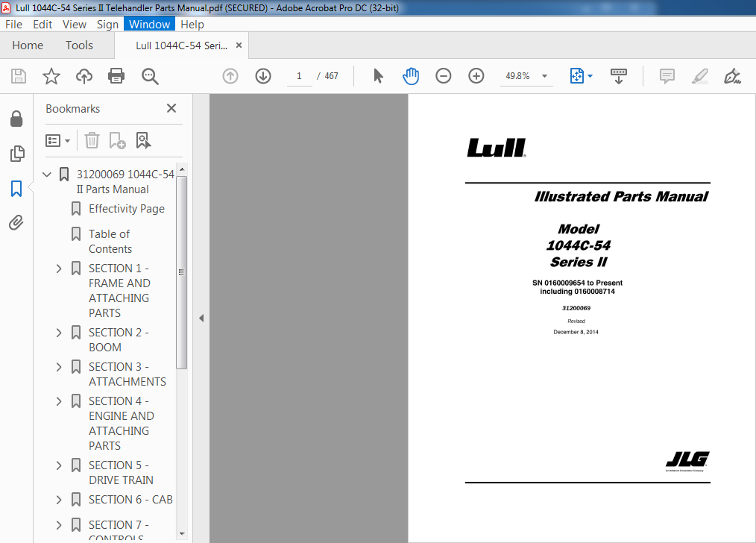Open the bookmark options list dropdown
This screenshot has width=756, height=543.
(x=57, y=141)
